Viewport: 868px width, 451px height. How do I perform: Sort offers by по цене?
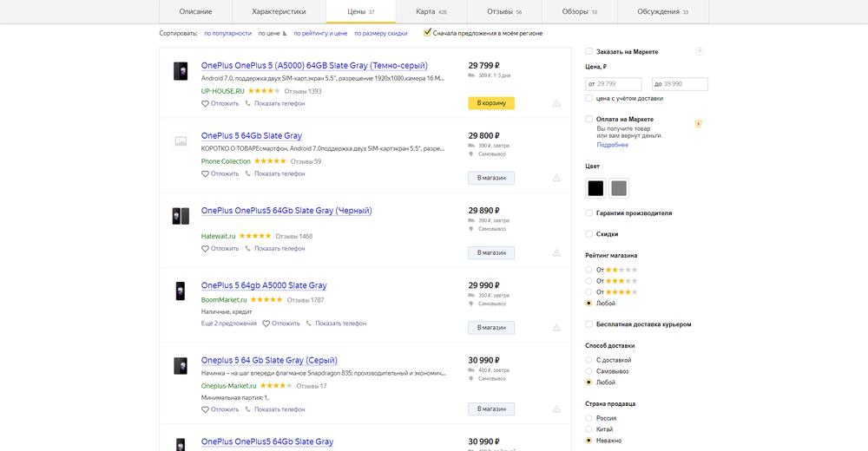pos(271,33)
